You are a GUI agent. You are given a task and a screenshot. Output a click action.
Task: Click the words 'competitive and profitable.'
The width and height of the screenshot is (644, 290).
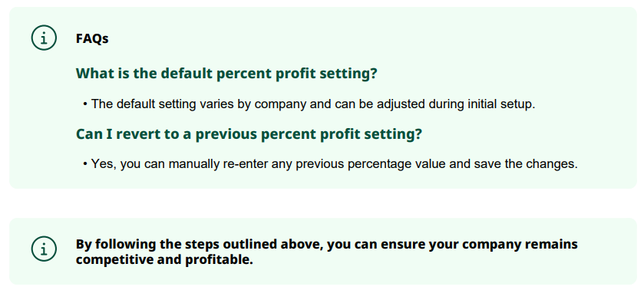[164, 260]
